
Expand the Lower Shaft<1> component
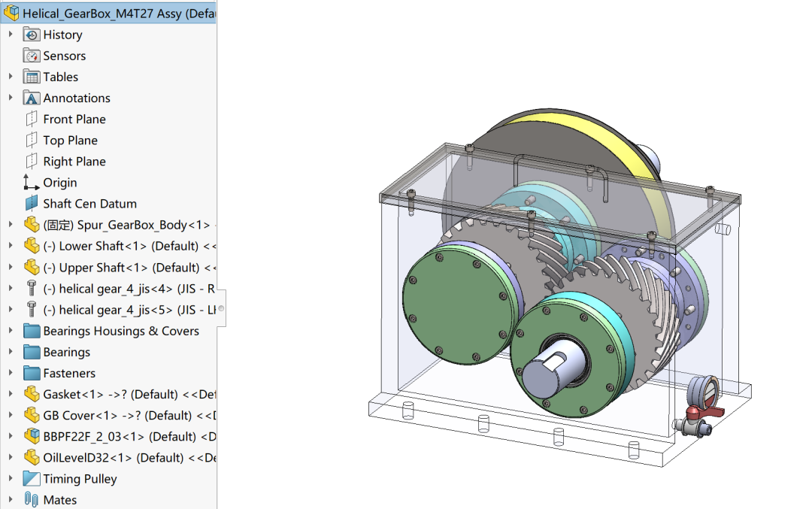tap(11, 246)
